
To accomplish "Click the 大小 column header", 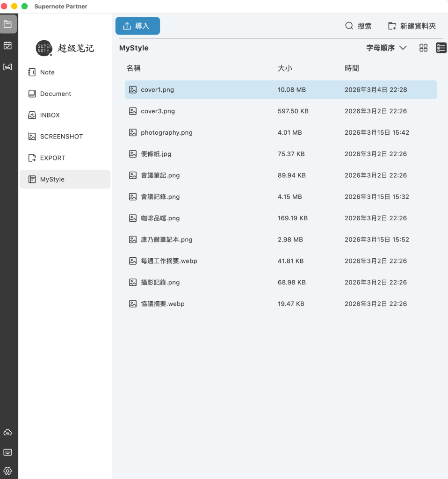I will pos(285,68).
